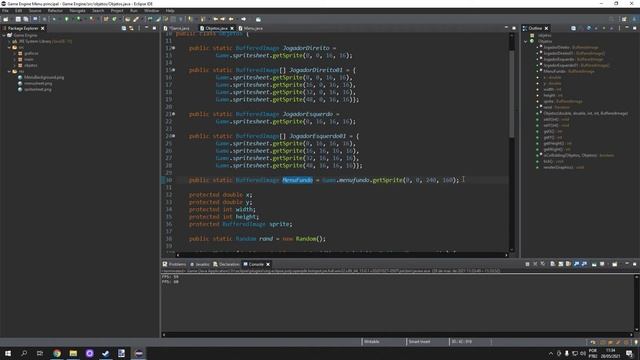Viewport: 640px width, 360px height.
Task: Click the Search pencil toolbar icon
Action: (x=136, y=19)
